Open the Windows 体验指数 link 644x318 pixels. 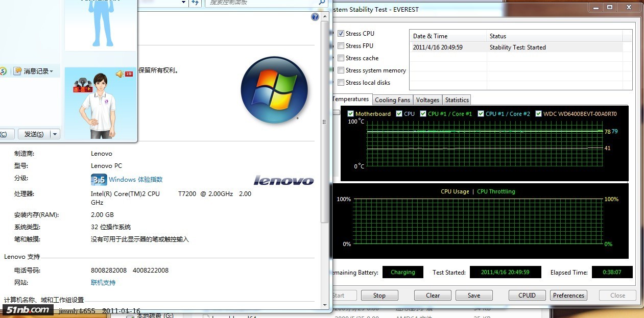coord(136,180)
